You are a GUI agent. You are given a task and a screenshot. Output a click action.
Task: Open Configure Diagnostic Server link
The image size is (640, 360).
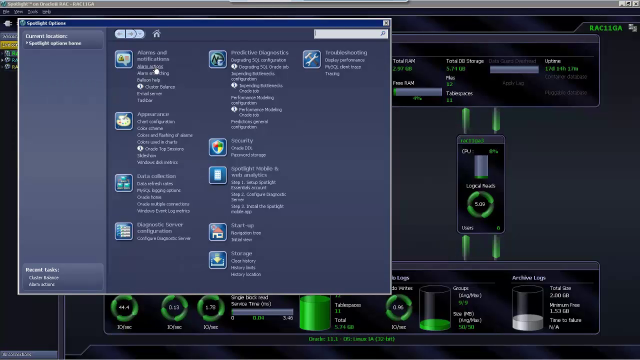164,238
